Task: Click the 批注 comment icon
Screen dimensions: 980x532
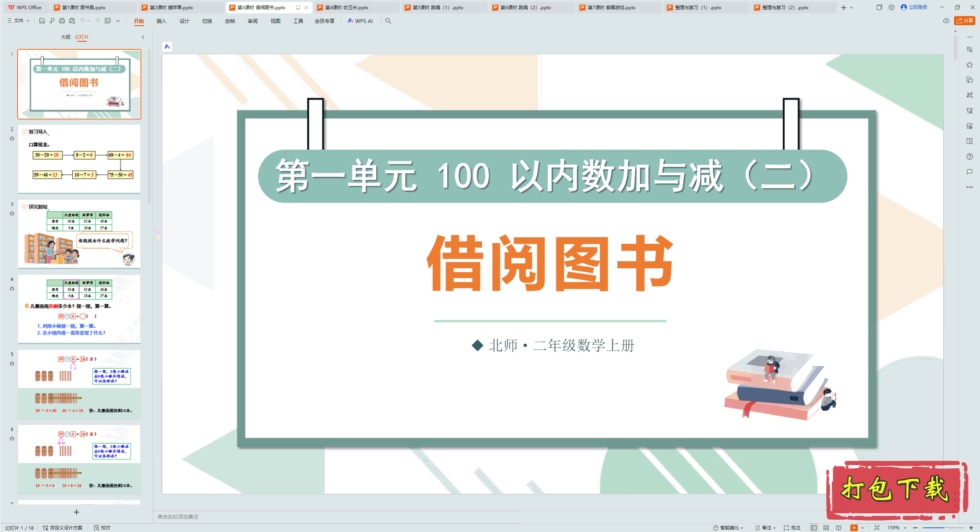Action: [792, 527]
